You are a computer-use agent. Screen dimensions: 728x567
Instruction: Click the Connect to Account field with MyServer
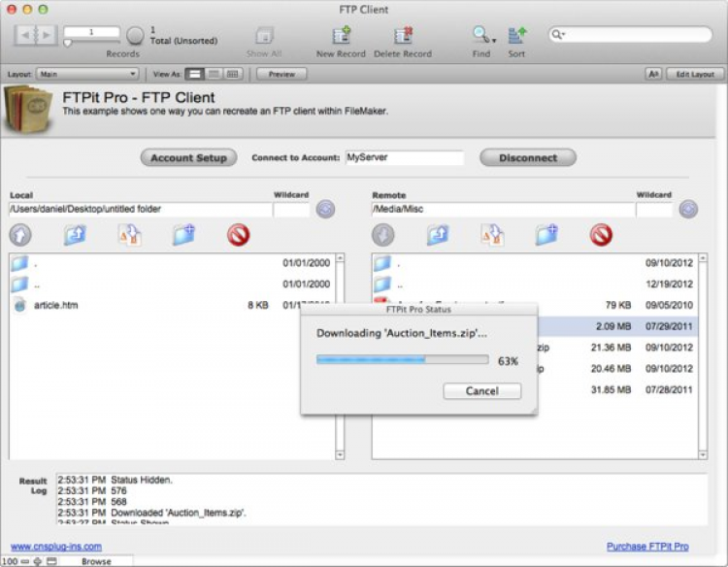pos(405,158)
